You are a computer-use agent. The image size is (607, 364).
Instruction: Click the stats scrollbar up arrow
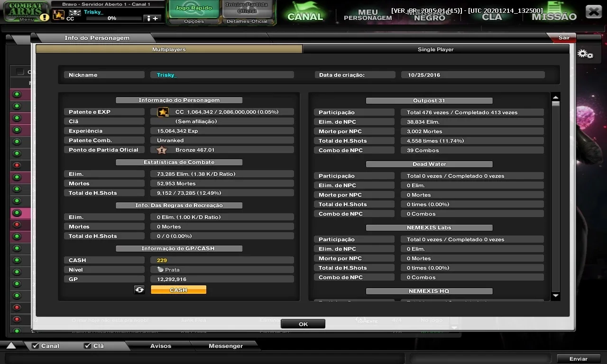pyautogui.click(x=556, y=97)
